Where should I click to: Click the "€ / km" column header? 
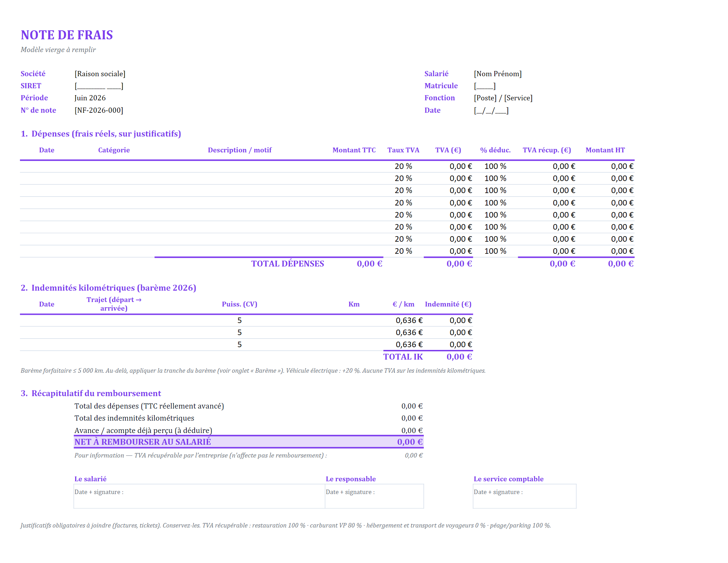(403, 304)
